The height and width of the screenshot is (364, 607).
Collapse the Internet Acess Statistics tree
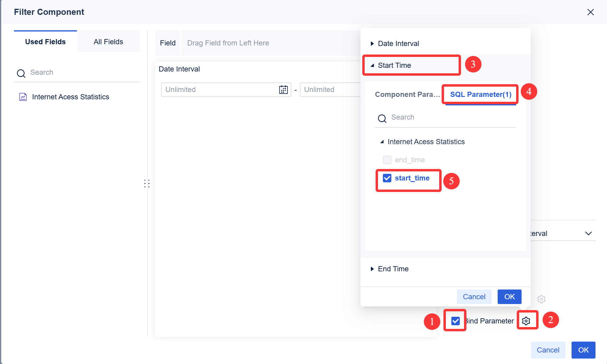(x=382, y=141)
